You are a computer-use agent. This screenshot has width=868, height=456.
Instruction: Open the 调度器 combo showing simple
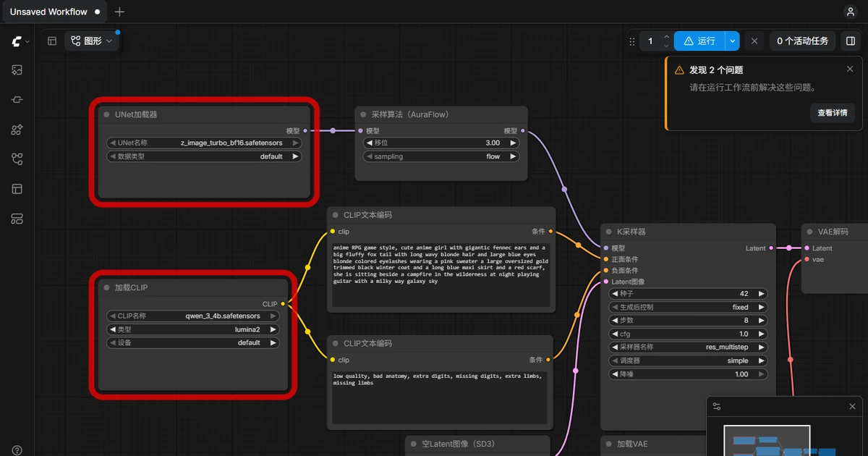(x=689, y=360)
